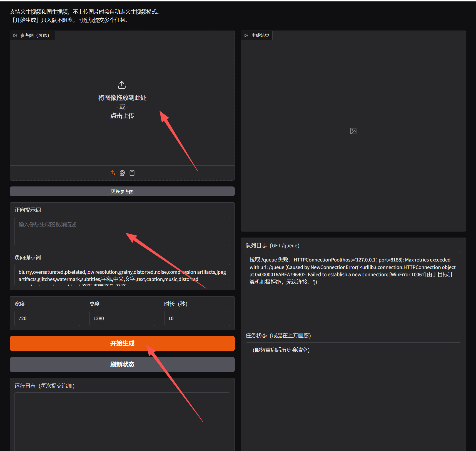Click the placeholder image icon in result panel

353,131
